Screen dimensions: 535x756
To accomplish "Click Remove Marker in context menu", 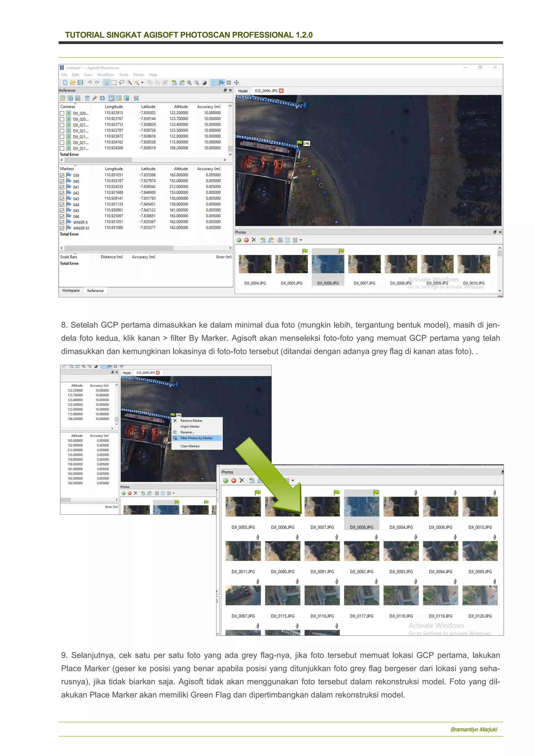I will [x=191, y=421].
